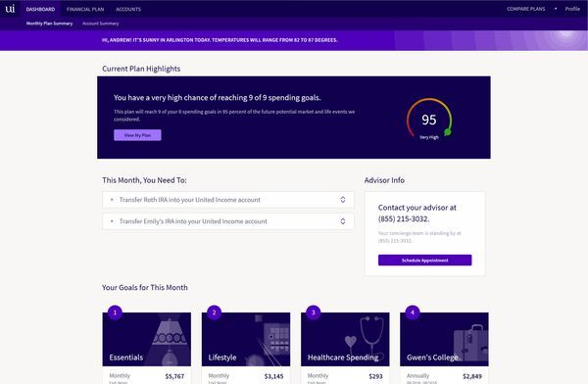Open the Essentials goal card image
Viewport: 588px width, 384px height.
click(x=147, y=339)
